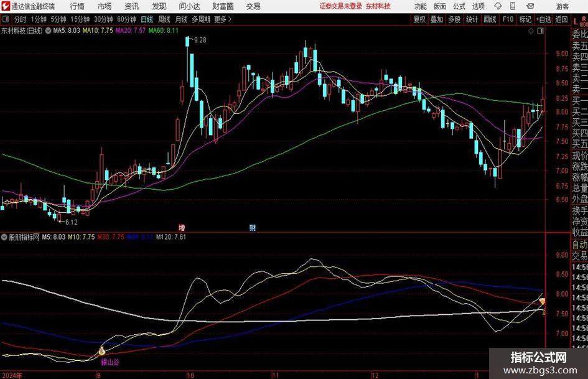Click the 画线 drawing toolbar button
This screenshot has width=588, height=379.
coord(490,19)
